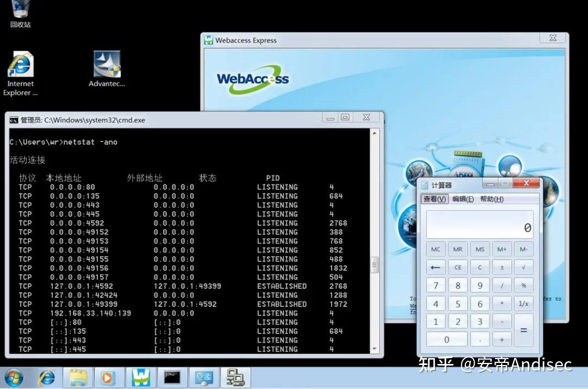588x389 pixels.
Task: Click digit 4 on Calculator
Action: [x=436, y=304]
